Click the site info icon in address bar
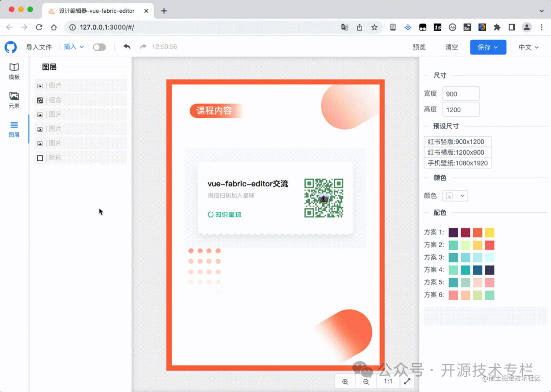Viewport: 551px width, 392px height. pos(72,27)
